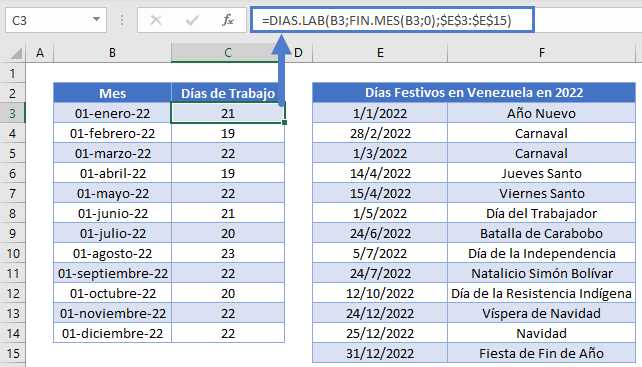Select the column F header

click(x=541, y=53)
